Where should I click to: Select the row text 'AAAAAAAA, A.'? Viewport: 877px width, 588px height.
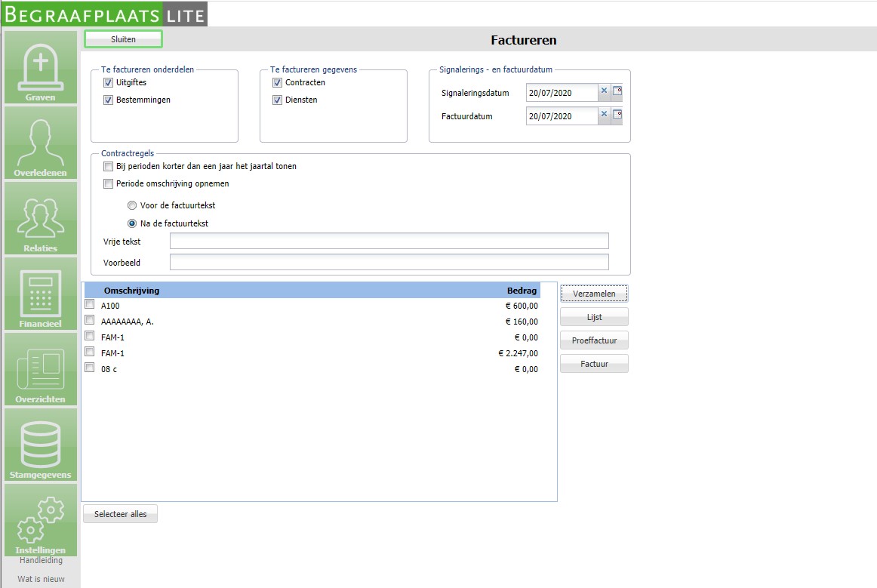[127, 322]
